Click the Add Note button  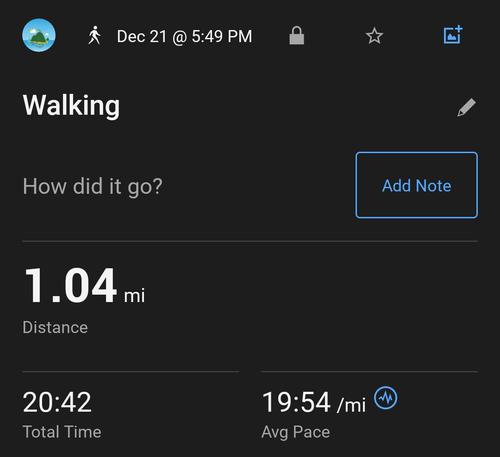pyautogui.click(x=416, y=185)
